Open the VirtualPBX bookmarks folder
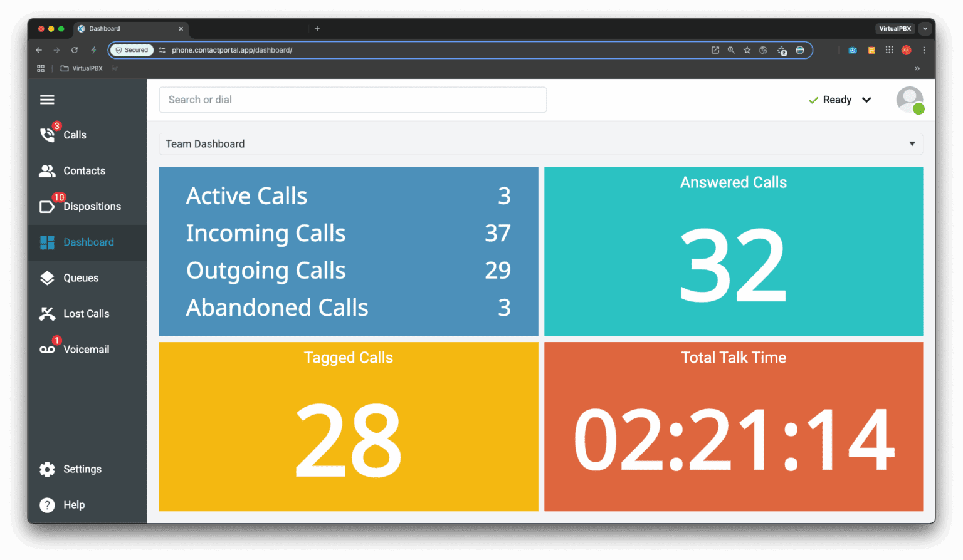This screenshot has width=963, height=560. pyautogui.click(x=82, y=68)
